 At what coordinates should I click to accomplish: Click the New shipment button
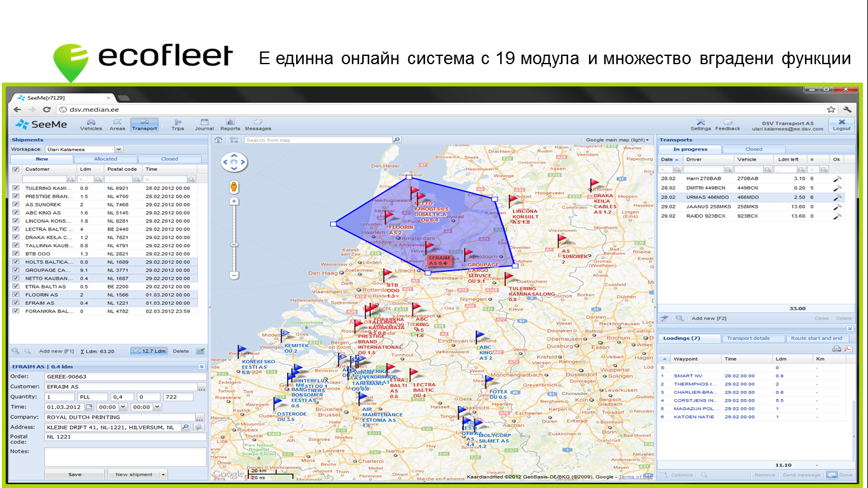pyautogui.click(x=133, y=475)
